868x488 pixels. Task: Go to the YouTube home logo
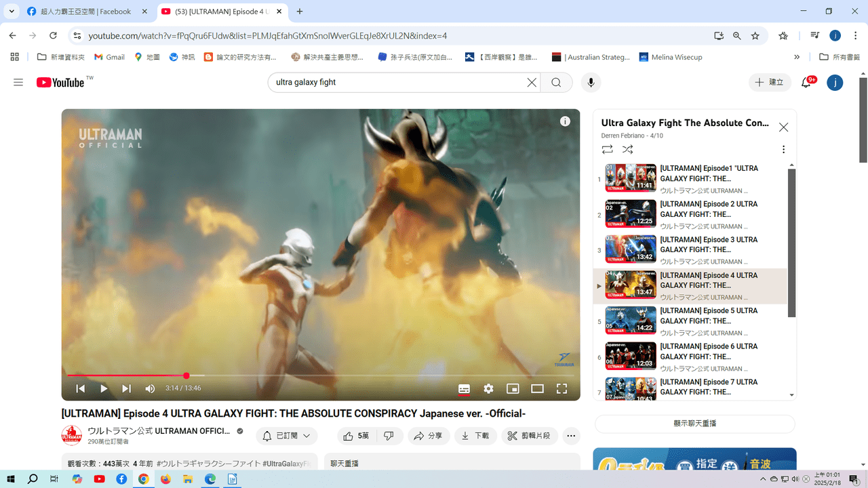point(61,82)
